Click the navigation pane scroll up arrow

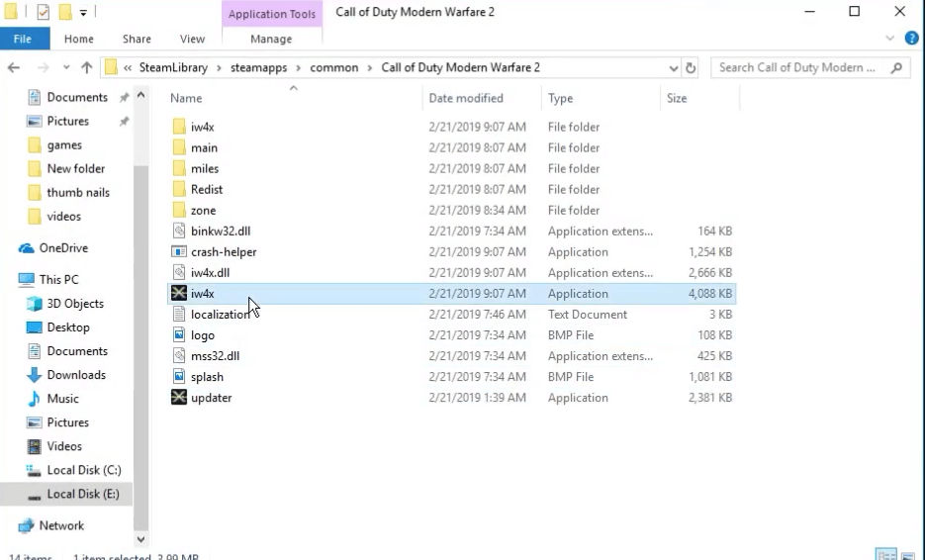coord(141,95)
